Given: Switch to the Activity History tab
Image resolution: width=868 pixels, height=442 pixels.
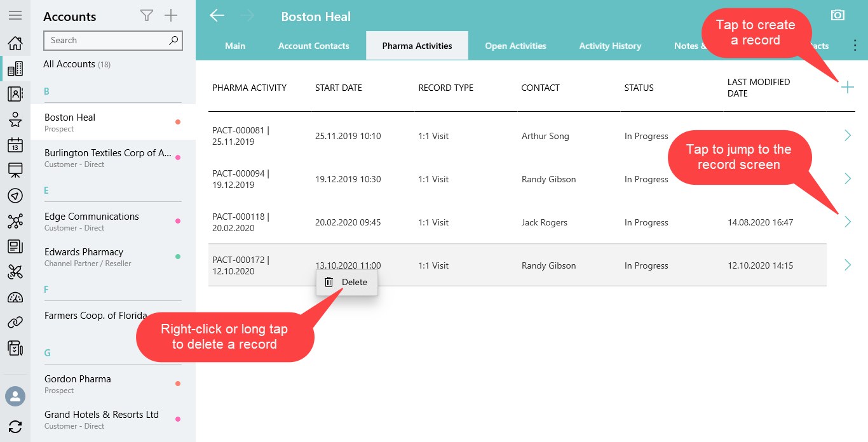Looking at the screenshot, I should [x=610, y=46].
